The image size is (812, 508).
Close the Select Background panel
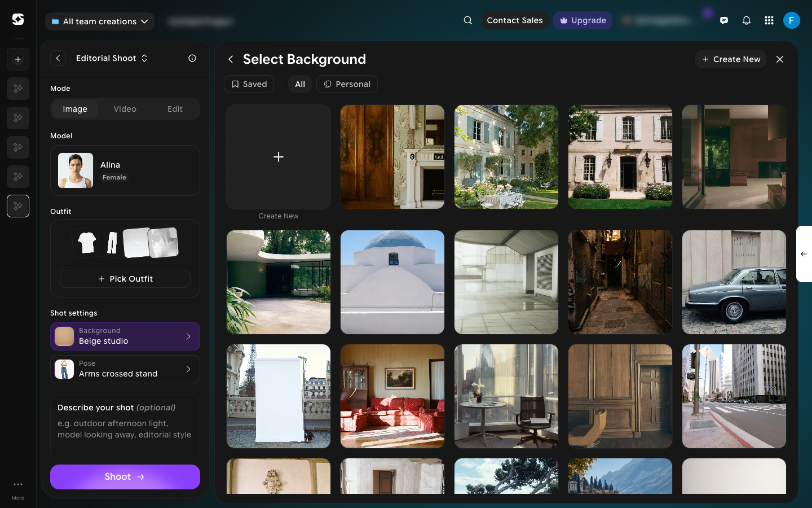[x=780, y=59]
